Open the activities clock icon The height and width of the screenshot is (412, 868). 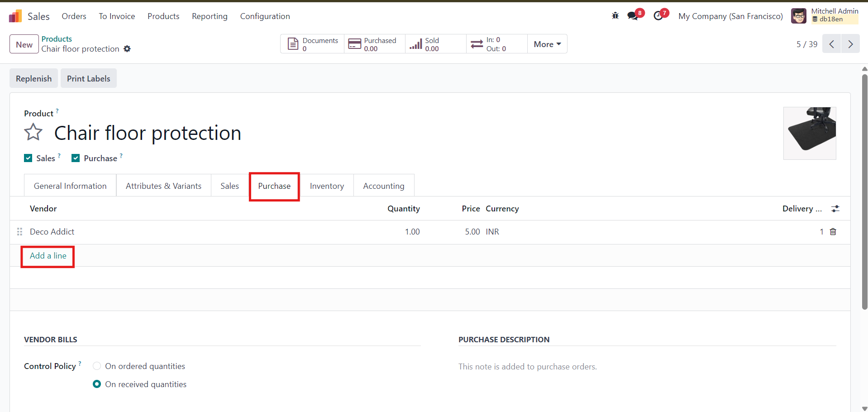(658, 16)
